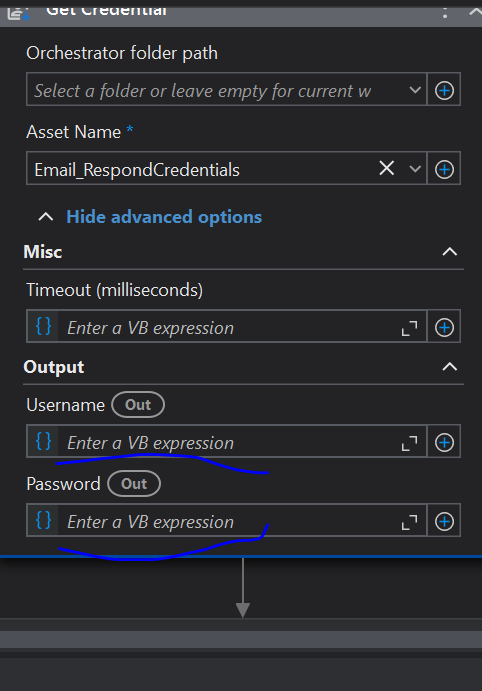This screenshot has width=482, height=691.
Task: Open expression editor for Password field
Action: coord(409,522)
